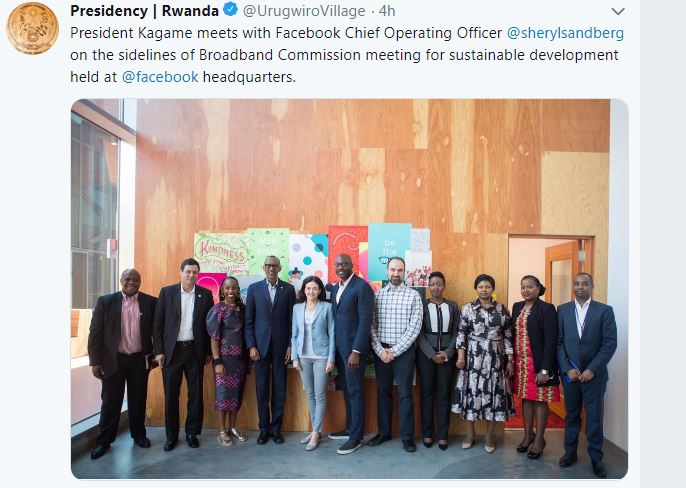The height and width of the screenshot is (488, 686).
Task: Open the group photo in the tweet
Action: click(350, 289)
